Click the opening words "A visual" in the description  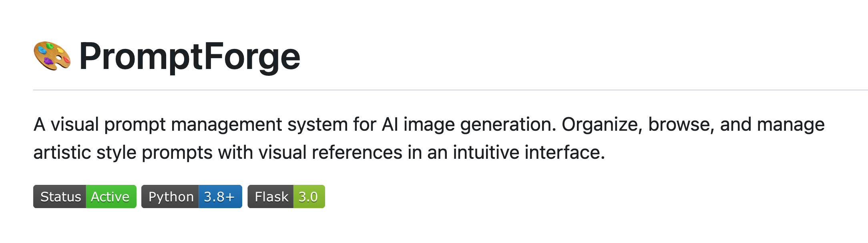tap(66, 125)
